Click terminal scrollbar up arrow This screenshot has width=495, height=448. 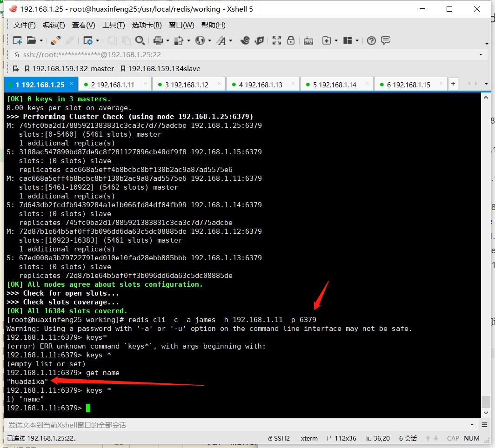[486, 98]
